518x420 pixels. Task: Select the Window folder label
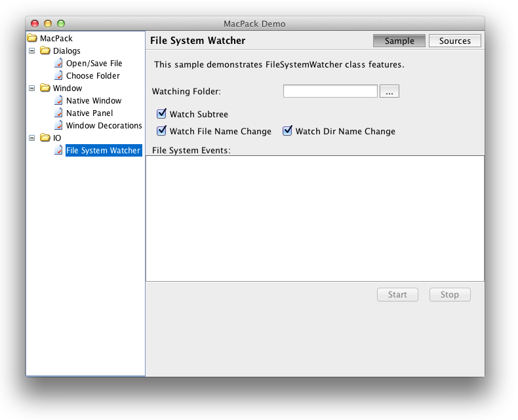pos(68,88)
